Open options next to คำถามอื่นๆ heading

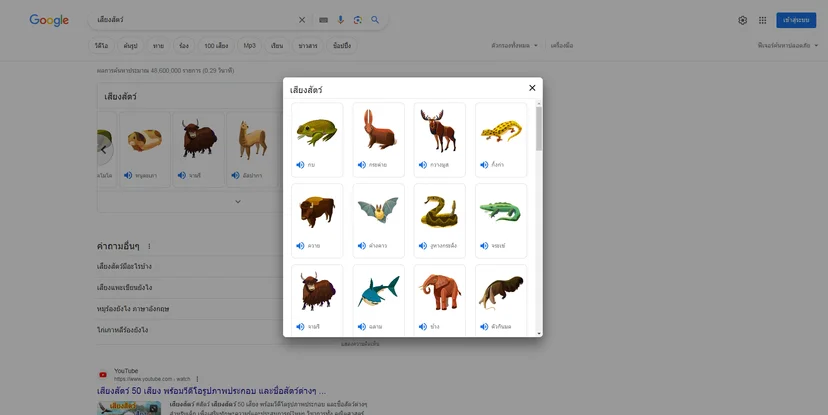click(149, 246)
